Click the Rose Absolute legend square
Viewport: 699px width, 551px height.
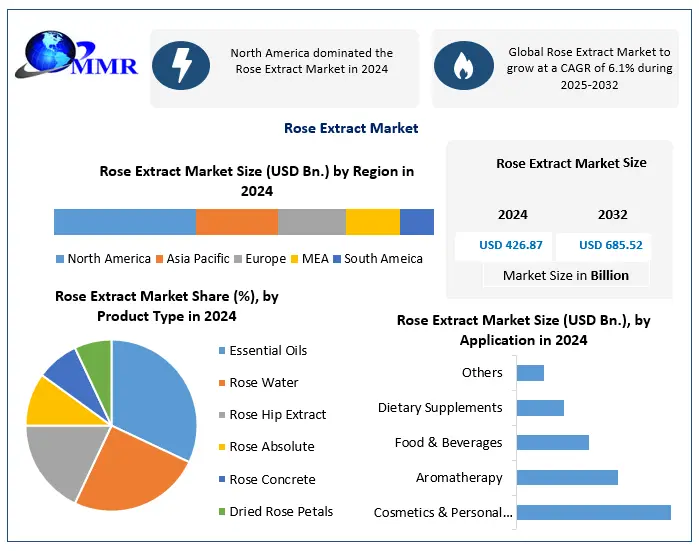220,447
